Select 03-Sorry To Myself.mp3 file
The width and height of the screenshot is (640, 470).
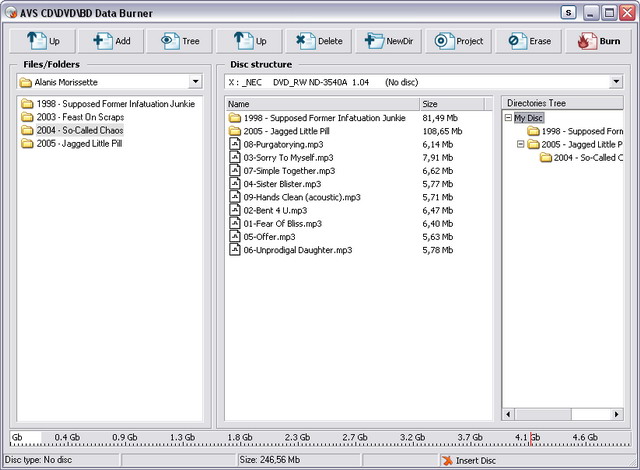(281, 157)
